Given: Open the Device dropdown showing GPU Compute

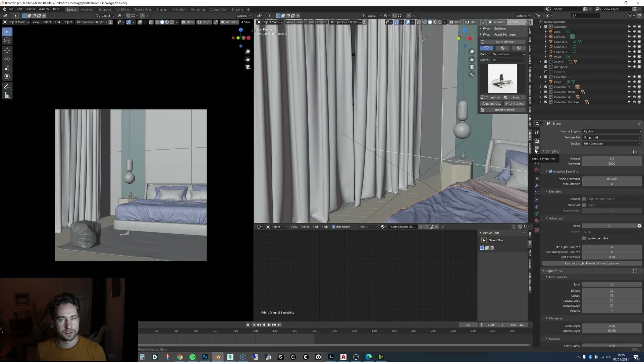Looking at the screenshot, I should pyautogui.click(x=612, y=144).
